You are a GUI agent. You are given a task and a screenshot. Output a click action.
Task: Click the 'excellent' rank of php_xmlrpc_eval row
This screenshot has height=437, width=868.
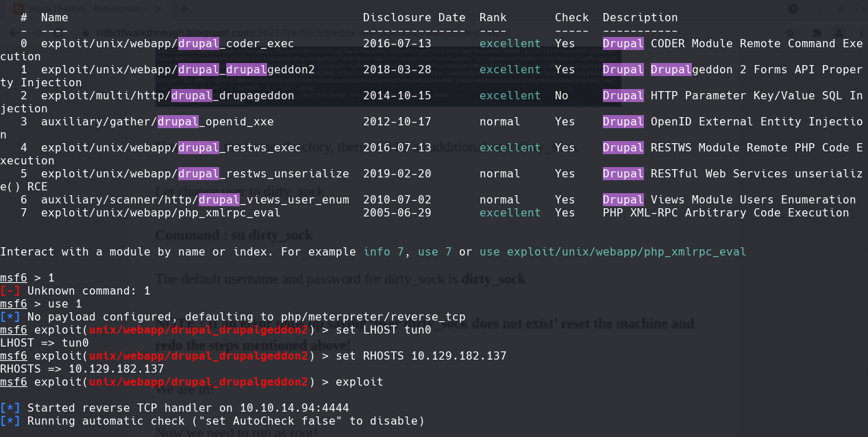click(510, 213)
